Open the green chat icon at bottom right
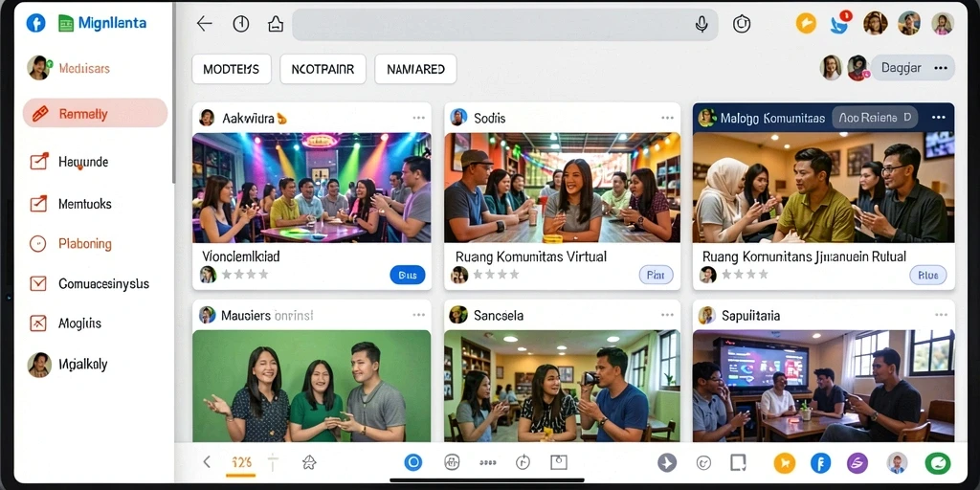980x490 pixels. tap(938, 463)
